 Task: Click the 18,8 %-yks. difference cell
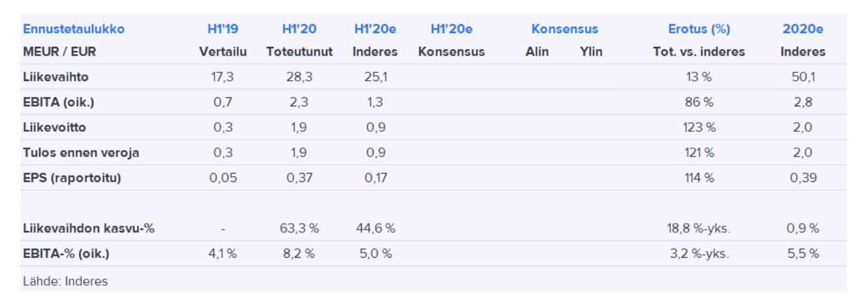point(699,229)
